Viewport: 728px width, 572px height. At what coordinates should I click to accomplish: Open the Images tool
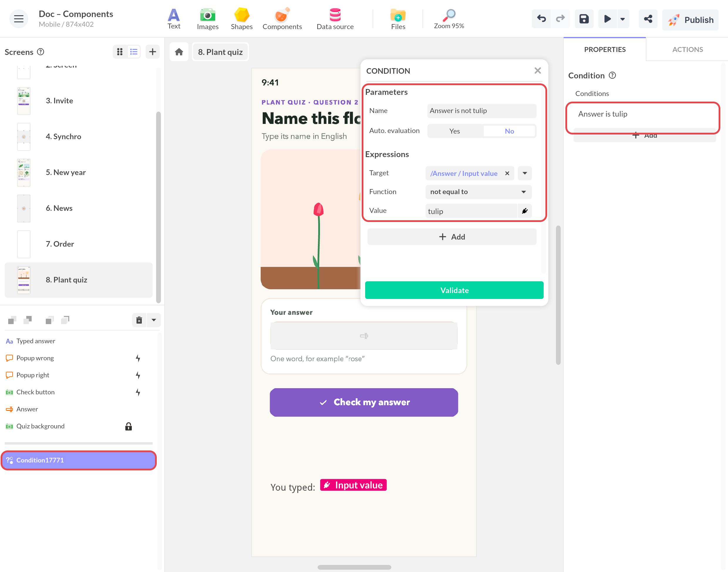208,19
